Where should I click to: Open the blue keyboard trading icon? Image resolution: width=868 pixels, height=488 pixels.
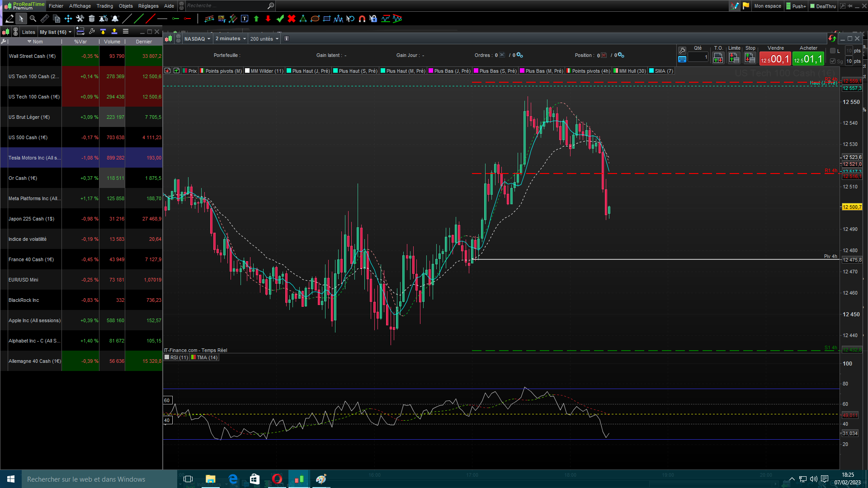click(682, 59)
